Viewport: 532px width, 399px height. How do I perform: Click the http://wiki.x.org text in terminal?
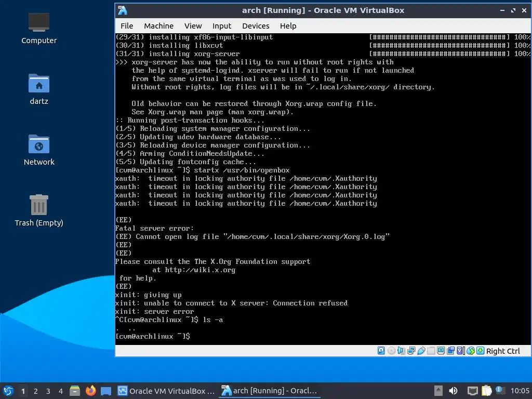(200, 270)
